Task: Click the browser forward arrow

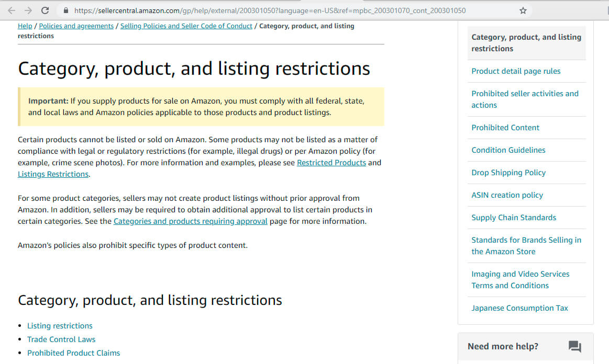Action: pyautogui.click(x=28, y=10)
